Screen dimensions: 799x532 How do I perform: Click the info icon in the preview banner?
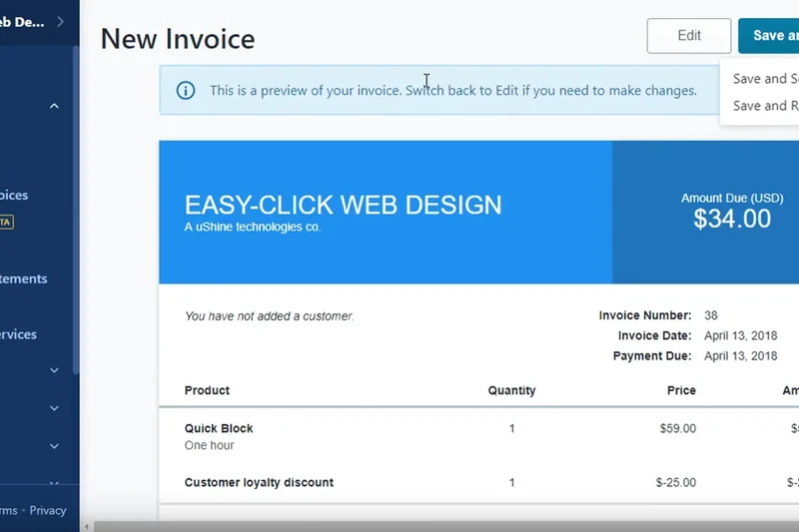pyautogui.click(x=186, y=91)
